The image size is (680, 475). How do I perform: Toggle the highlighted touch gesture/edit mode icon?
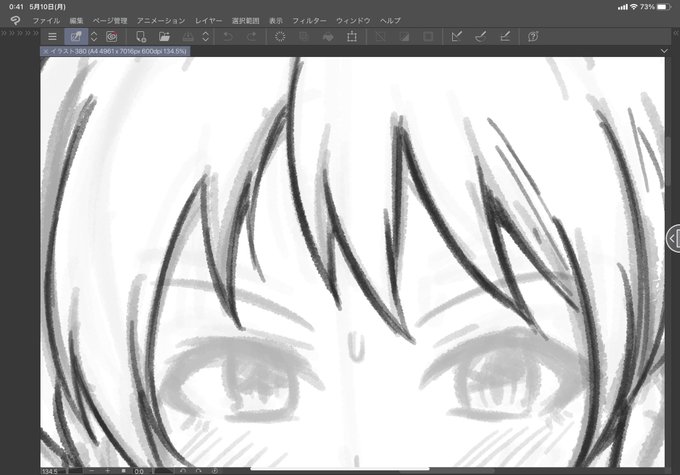pyautogui.click(x=76, y=37)
